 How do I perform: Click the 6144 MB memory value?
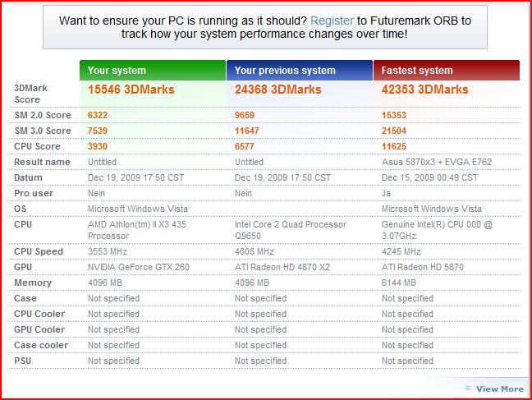(x=399, y=283)
